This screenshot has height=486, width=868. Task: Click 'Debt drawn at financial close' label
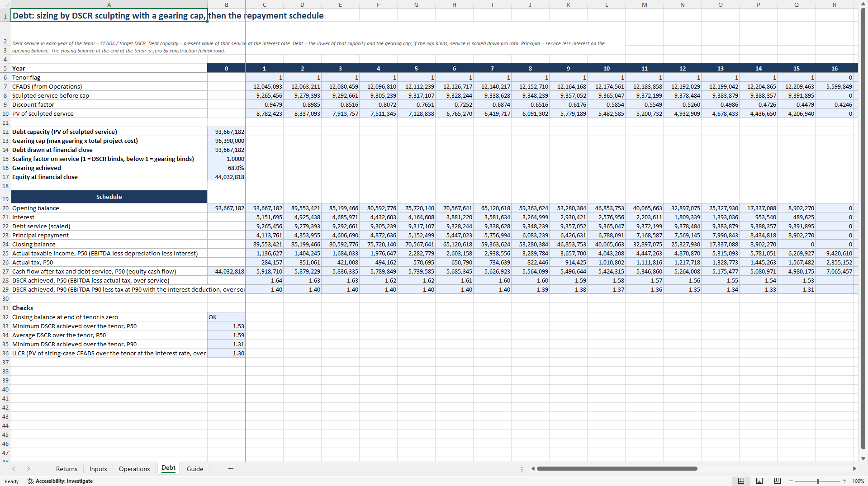109,150
